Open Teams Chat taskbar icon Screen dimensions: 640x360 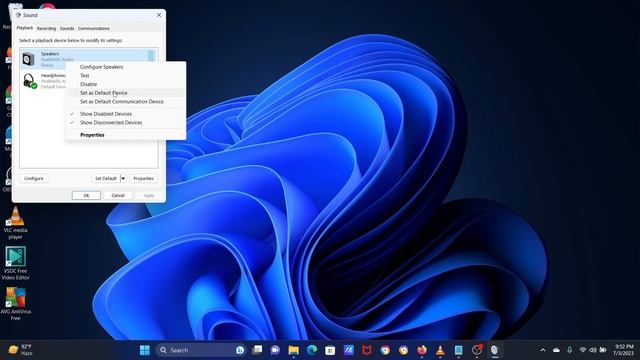tap(276, 350)
